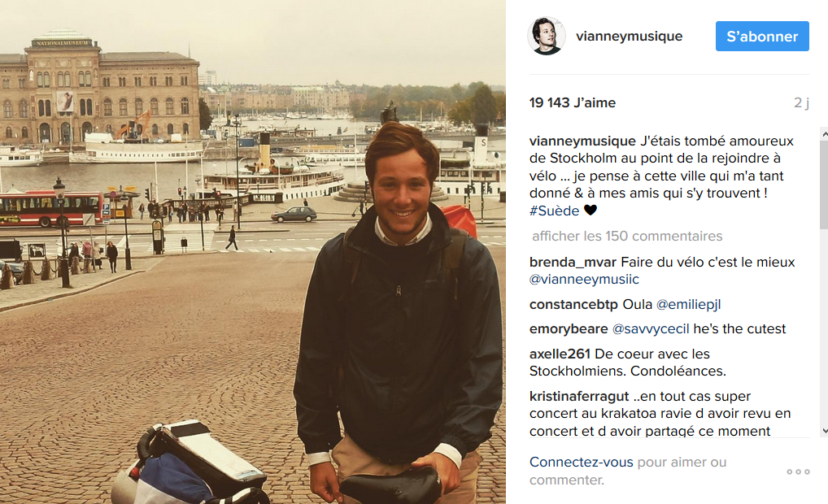The image size is (828, 504).
Task: Open brenda_mvar commenter profile
Action: tap(573, 262)
